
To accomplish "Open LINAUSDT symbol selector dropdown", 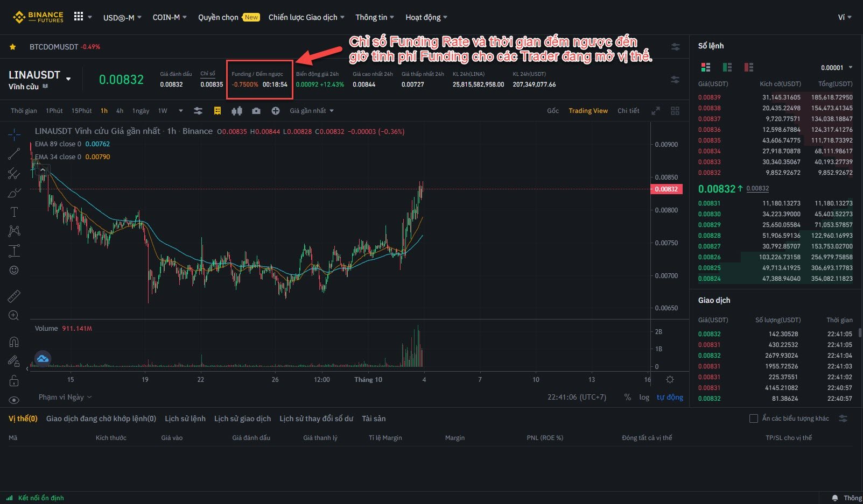I will (68, 79).
